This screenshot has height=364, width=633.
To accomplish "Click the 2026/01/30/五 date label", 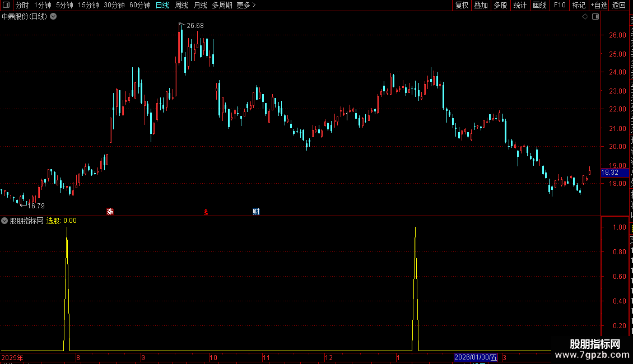I will 476,357.
